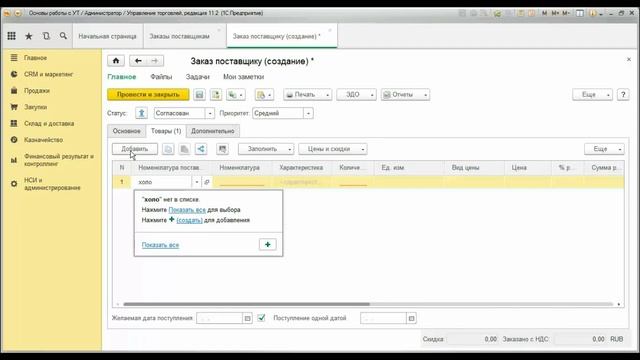Open the create-based-on dropdown icon
Image resolution: width=640 pixels, height=360 pixels.
coord(236,95)
